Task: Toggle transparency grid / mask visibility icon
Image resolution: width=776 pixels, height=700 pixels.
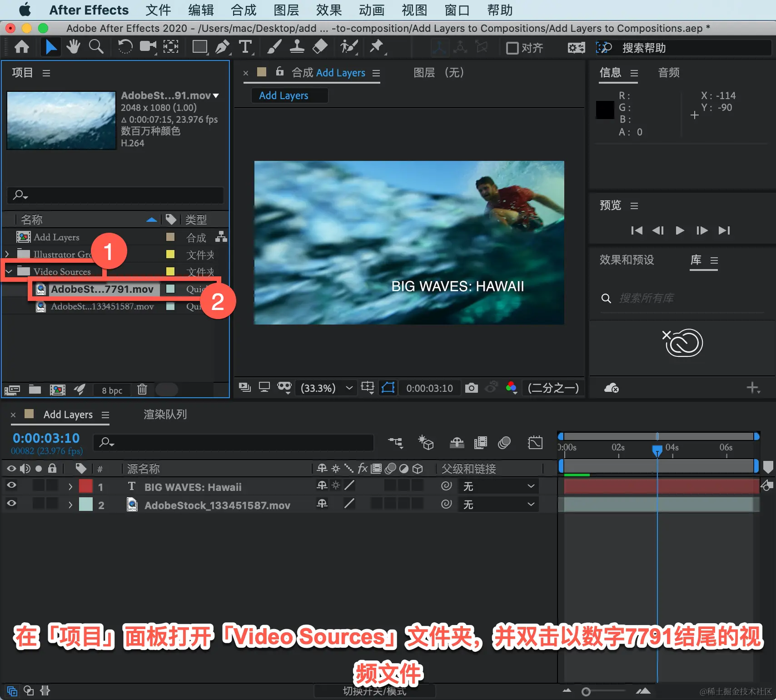Action: (388, 388)
